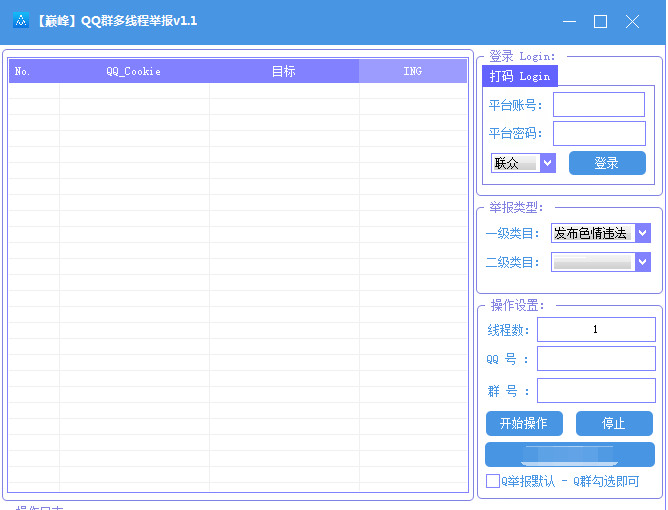The image size is (668, 510).
Task: Click the ING column header
Action: tap(412, 72)
